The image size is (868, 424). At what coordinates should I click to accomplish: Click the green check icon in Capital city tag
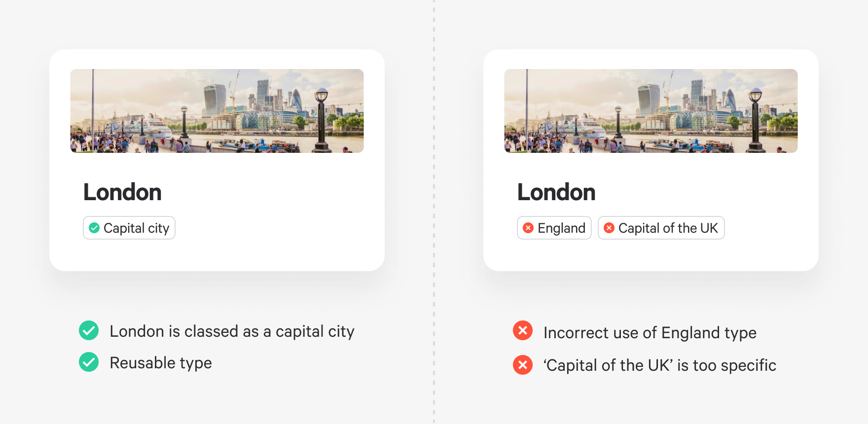click(94, 228)
